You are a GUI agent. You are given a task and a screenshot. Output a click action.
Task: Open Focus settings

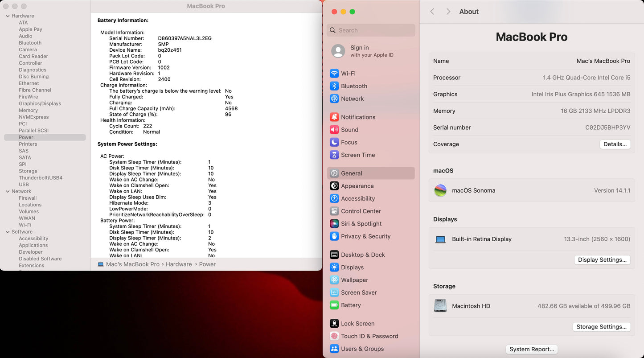pos(349,142)
